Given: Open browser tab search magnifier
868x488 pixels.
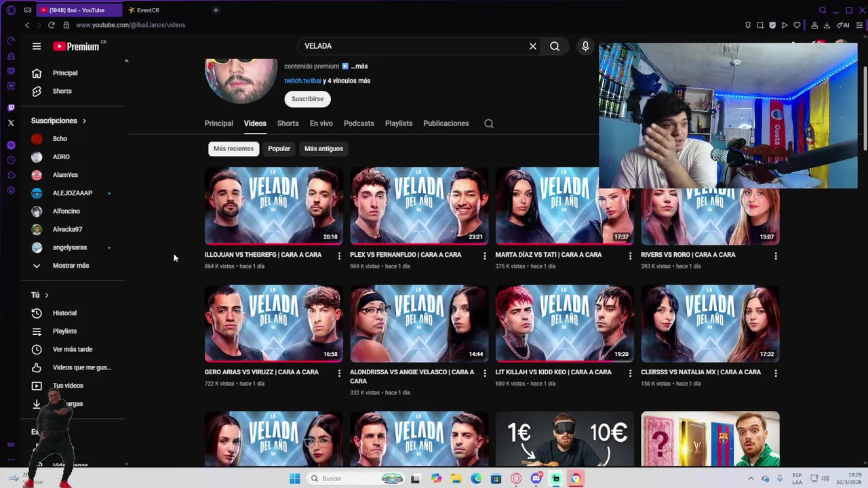Looking at the screenshot, I should (823, 10).
